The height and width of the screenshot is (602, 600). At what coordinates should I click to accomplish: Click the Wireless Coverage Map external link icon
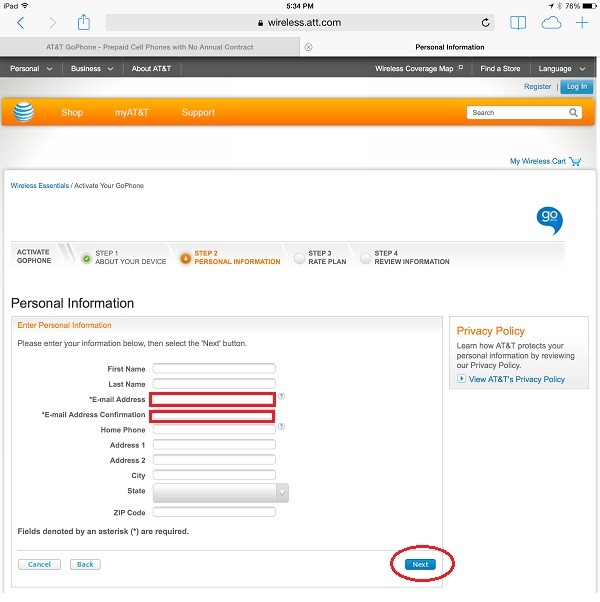click(460, 68)
